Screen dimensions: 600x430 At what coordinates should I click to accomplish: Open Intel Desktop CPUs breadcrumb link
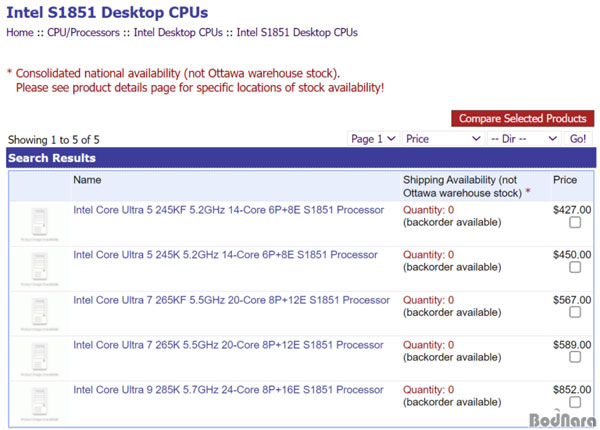click(x=178, y=33)
